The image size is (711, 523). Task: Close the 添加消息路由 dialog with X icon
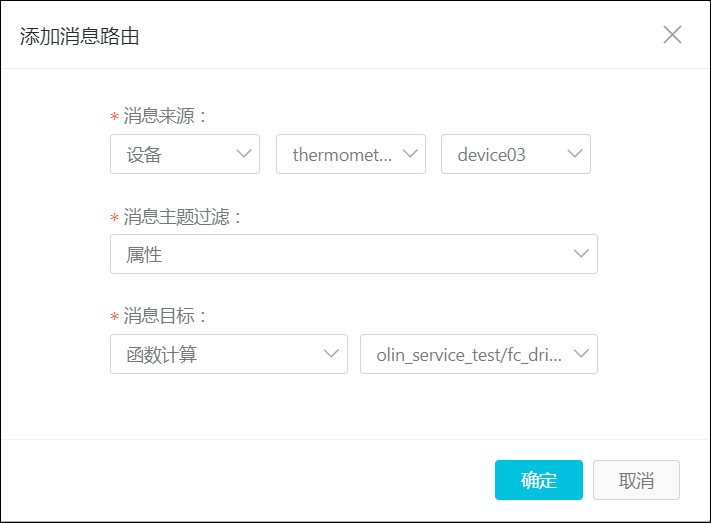click(672, 35)
